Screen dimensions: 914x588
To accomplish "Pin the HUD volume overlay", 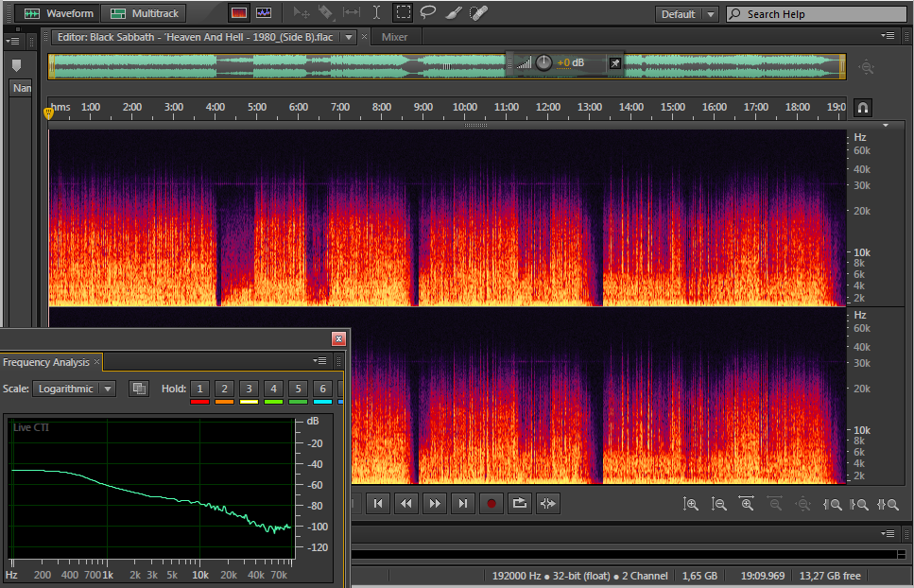I will point(615,63).
